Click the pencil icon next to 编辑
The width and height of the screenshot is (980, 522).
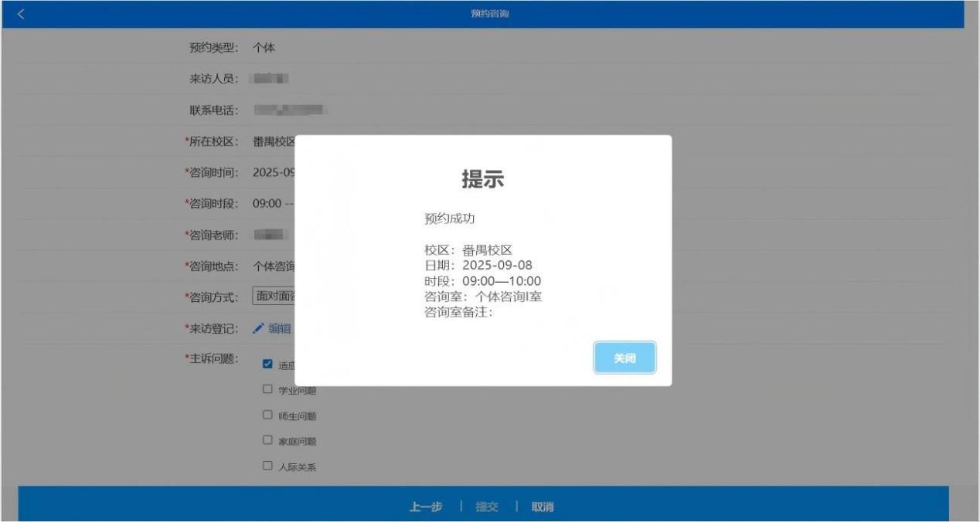(x=258, y=329)
